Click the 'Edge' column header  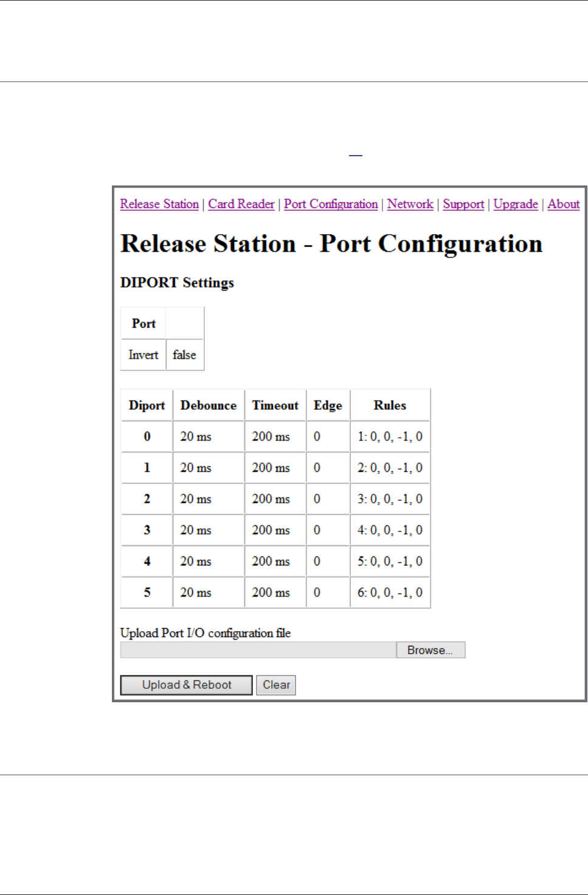point(328,406)
